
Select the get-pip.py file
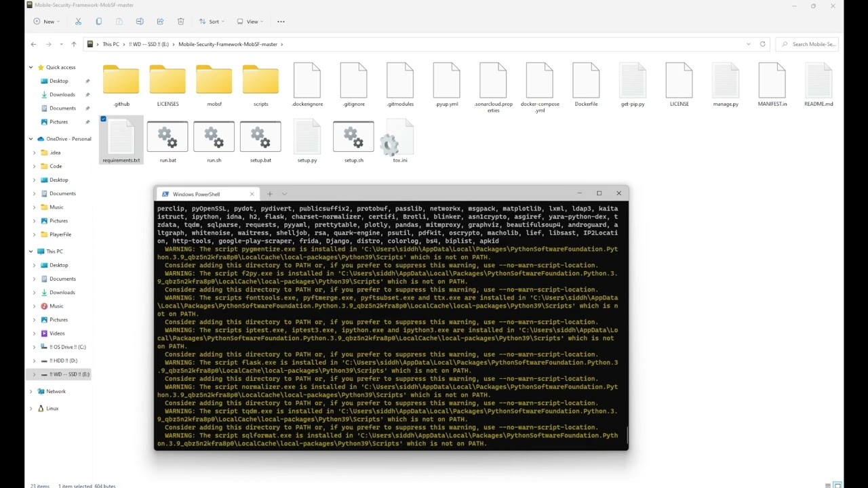coord(633,85)
